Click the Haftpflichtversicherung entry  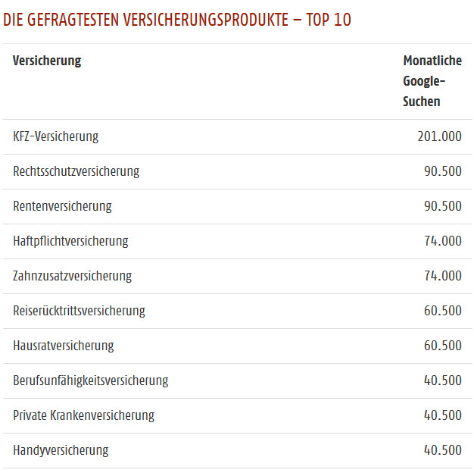70,241
